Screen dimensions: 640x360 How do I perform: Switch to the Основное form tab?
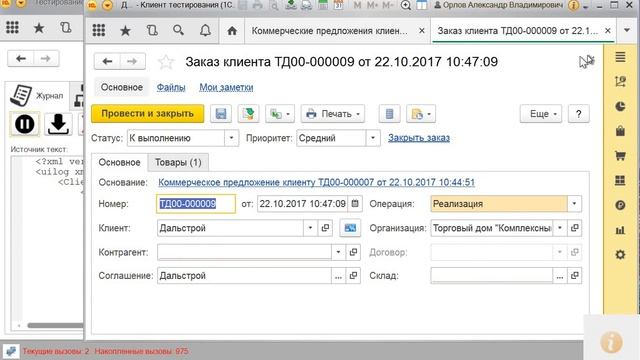(x=119, y=162)
